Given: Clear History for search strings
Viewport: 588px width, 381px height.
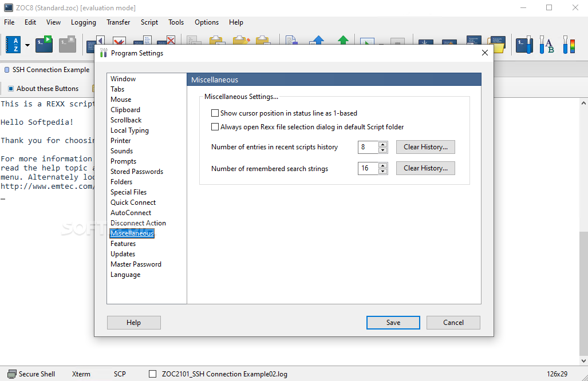Looking at the screenshot, I should 425,168.
